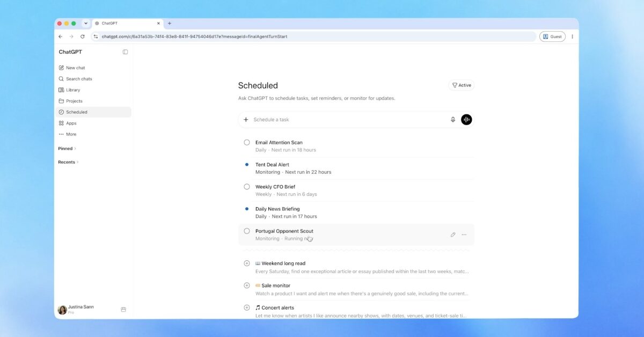Select the New chat label

pyautogui.click(x=76, y=68)
